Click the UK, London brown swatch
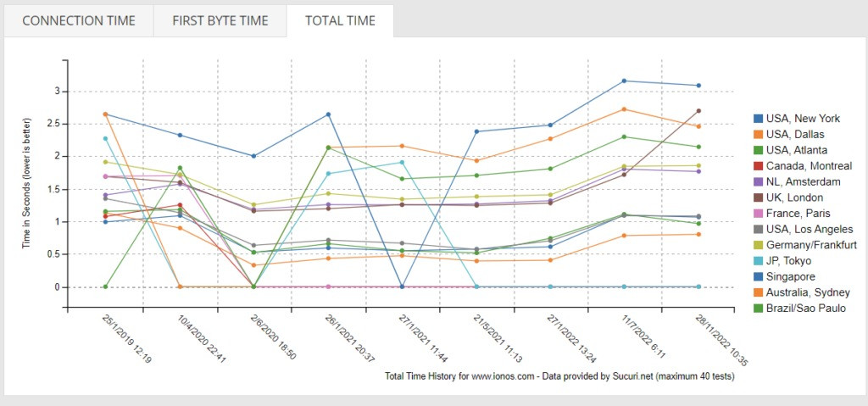Screen dimensions: 868x406 coord(759,197)
